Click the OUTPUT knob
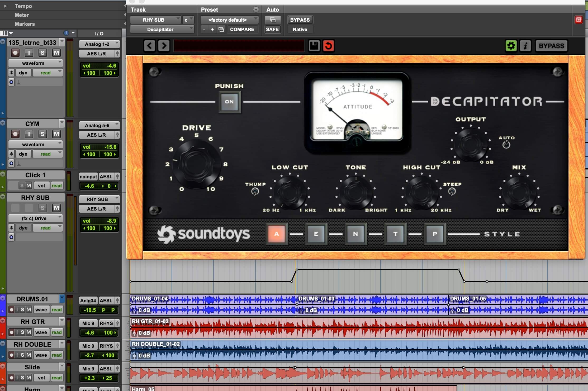This screenshot has height=391, width=588. [471, 145]
